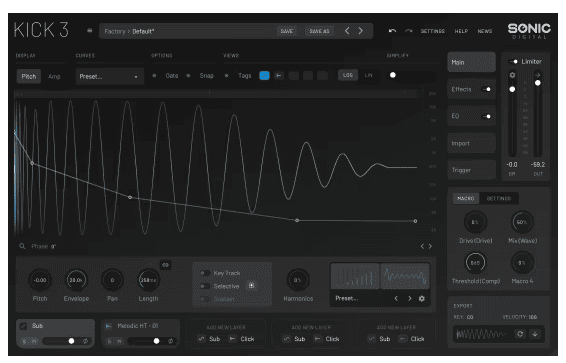Switch to the MACRO tab
The image size is (566, 363).
point(466,198)
